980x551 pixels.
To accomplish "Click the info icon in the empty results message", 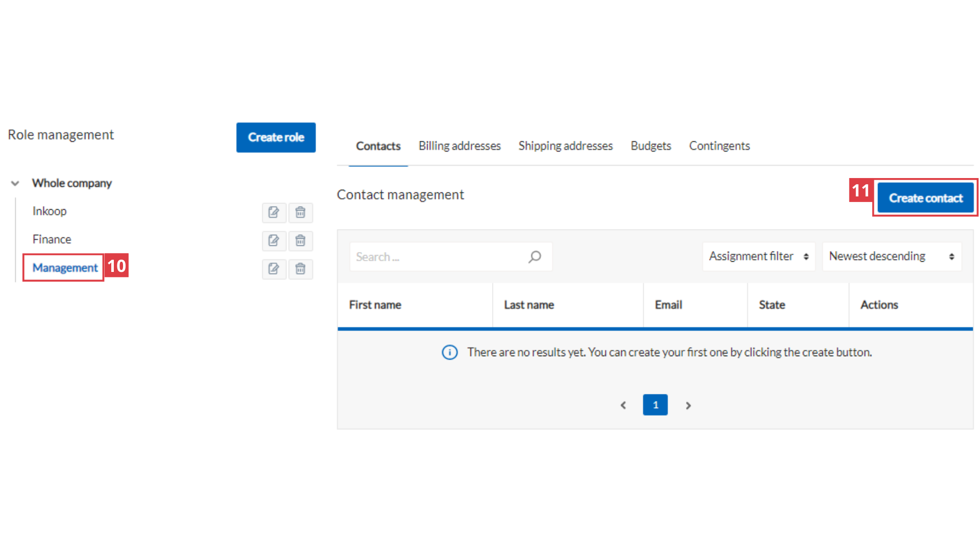I will 450,353.
